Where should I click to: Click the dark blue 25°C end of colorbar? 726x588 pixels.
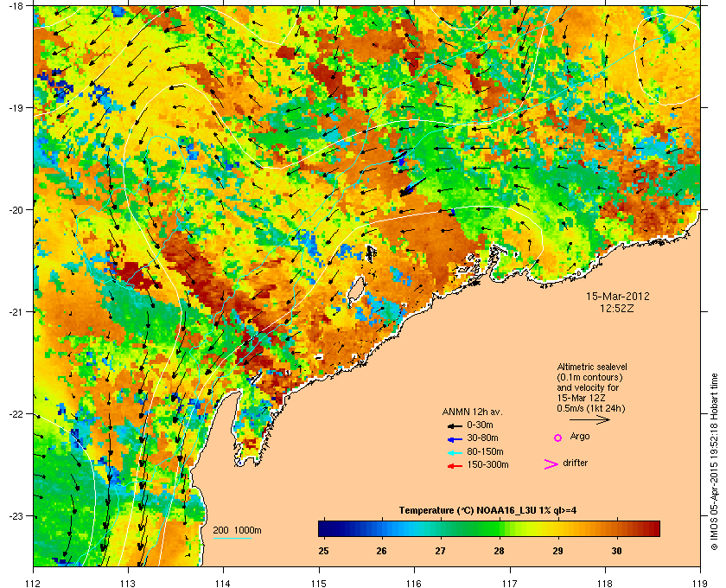325,528
